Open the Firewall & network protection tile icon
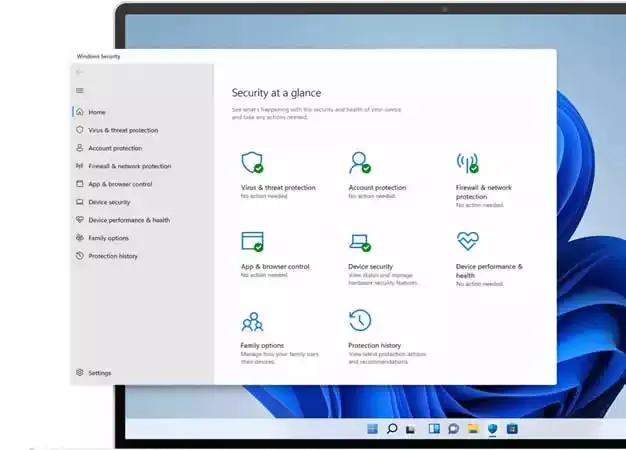The width and height of the screenshot is (626, 450). tap(468, 163)
